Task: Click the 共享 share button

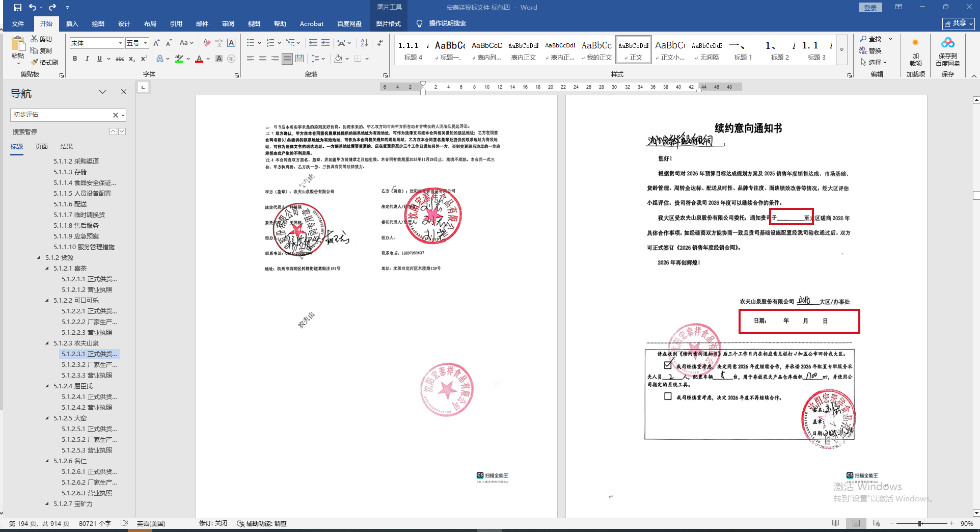Action: click(x=958, y=23)
